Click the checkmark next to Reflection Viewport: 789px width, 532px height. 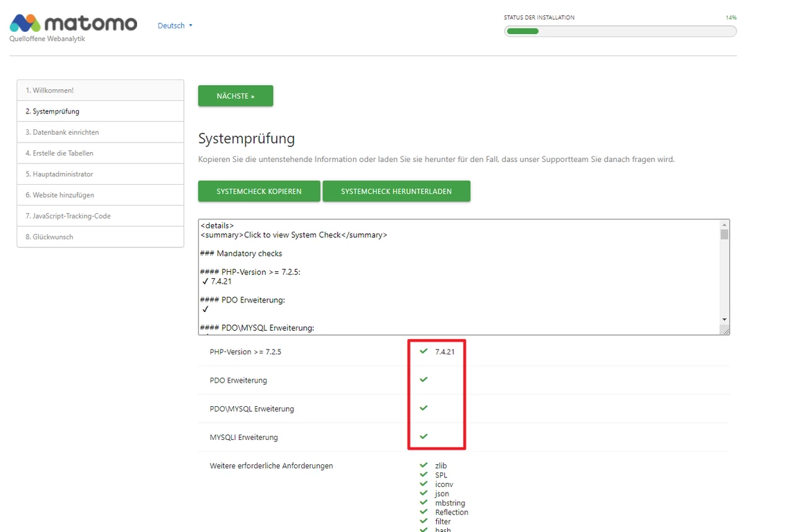(x=424, y=512)
